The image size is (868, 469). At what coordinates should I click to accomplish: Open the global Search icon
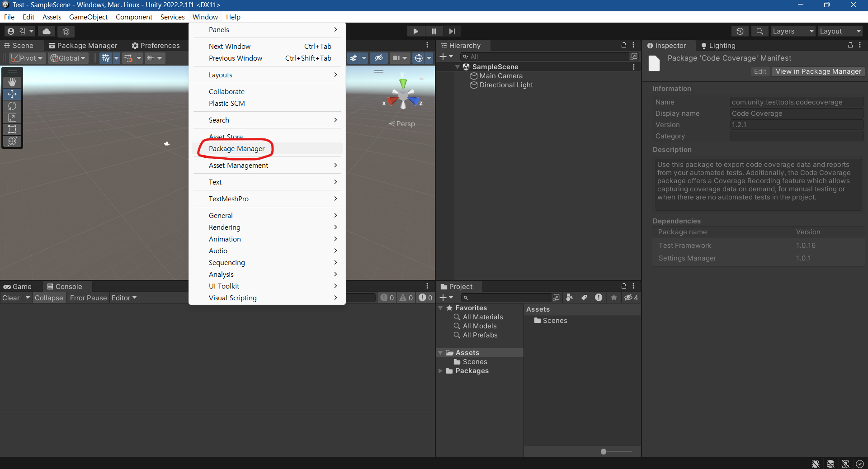760,31
